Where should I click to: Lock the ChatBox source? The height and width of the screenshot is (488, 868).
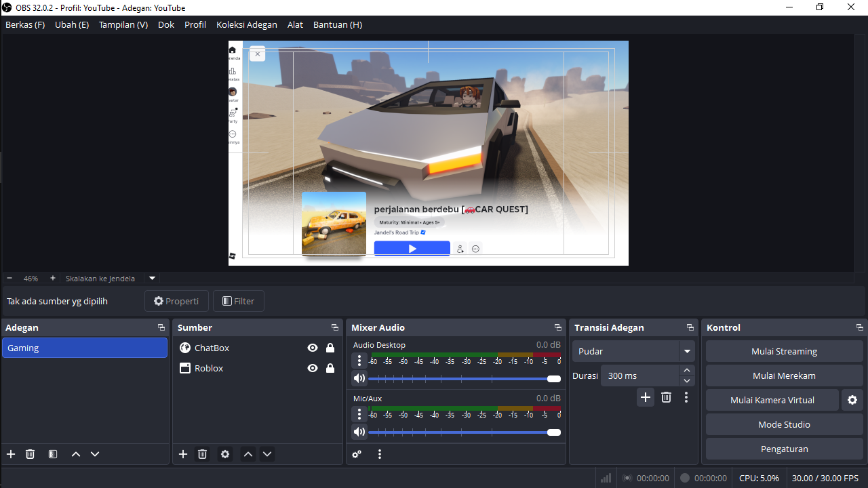click(330, 348)
